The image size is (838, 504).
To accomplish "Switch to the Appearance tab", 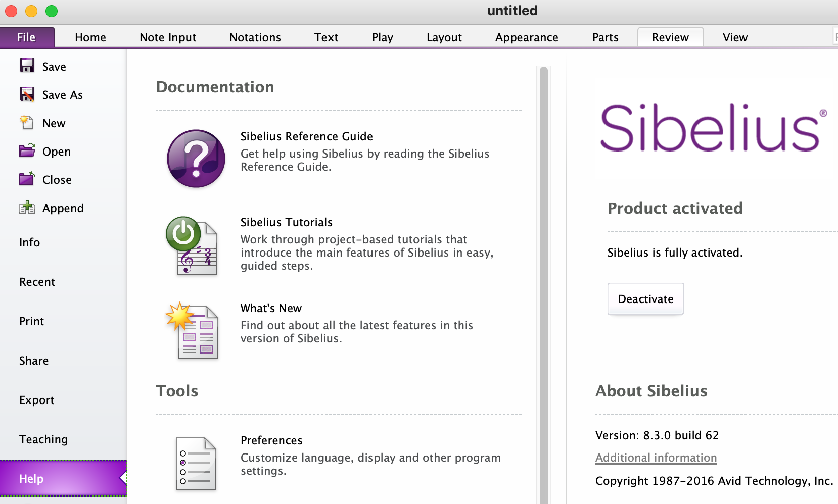I will pyautogui.click(x=527, y=37).
